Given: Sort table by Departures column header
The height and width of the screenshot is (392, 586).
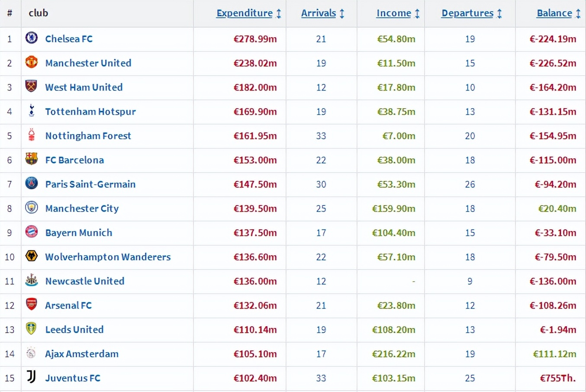Looking at the screenshot, I should 467,13.
